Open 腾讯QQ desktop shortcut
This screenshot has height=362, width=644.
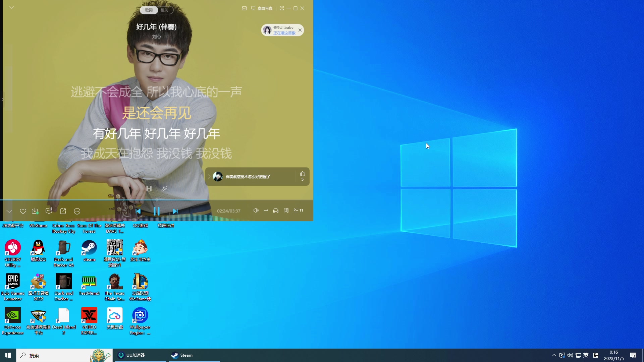click(38, 251)
